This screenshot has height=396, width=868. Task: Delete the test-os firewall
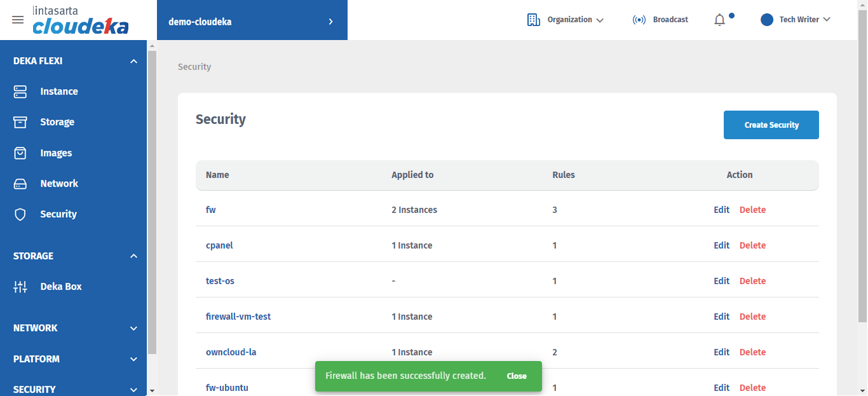click(752, 281)
